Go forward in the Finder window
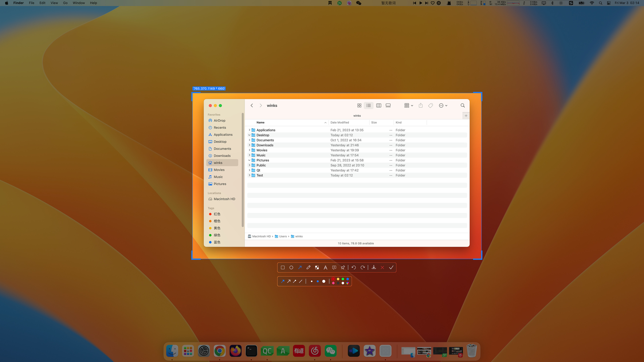644x362 pixels. pos(261,105)
